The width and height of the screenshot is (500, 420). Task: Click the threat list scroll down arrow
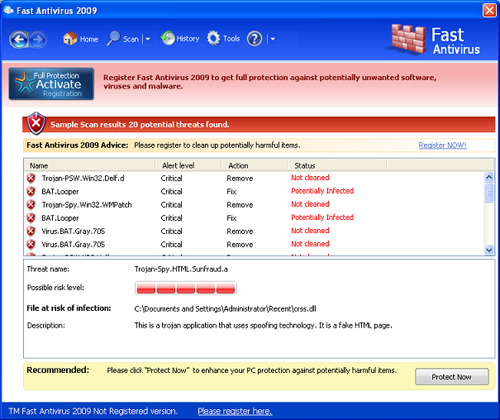[x=489, y=250]
